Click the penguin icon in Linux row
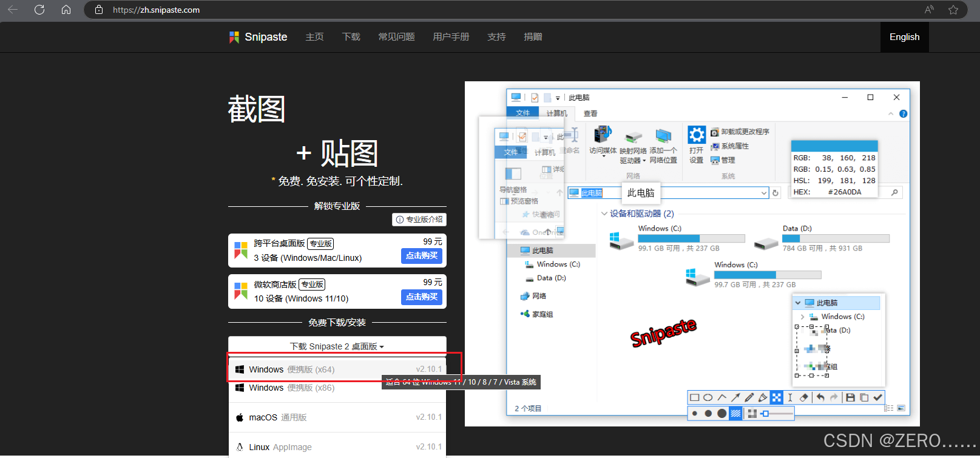Viewport: 980px width, 458px height. [x=240, y=447]
